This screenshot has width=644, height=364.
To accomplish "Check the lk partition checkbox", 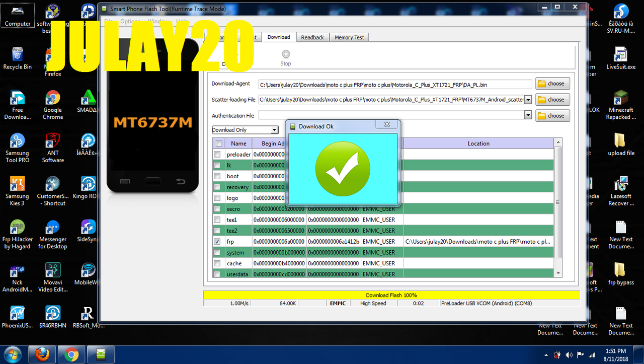I will [x=217, y=165].
